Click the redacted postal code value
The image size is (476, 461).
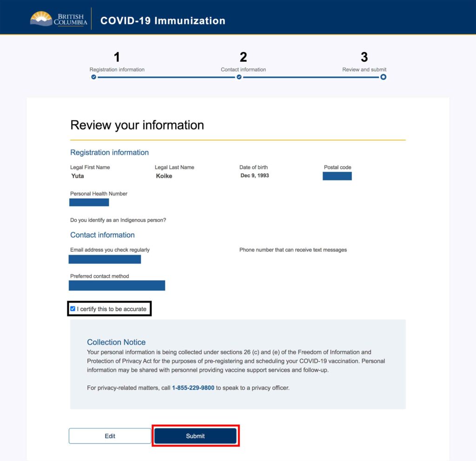click(x=337, y=176)
